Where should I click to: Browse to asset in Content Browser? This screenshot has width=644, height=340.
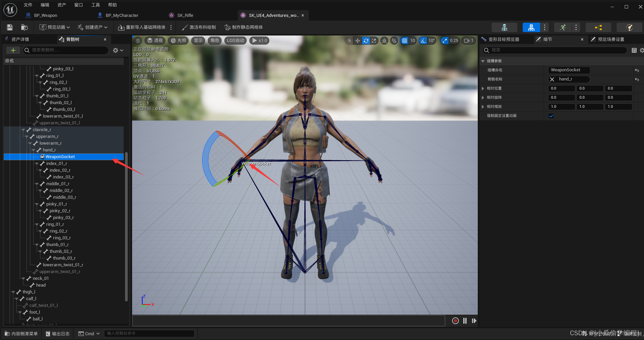(25, 27)
